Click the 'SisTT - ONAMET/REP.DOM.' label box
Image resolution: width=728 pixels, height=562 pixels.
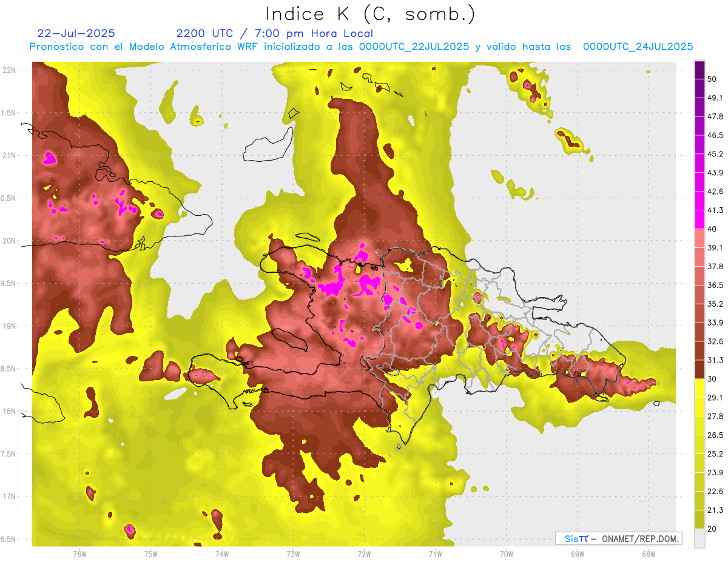pos(618,538)
